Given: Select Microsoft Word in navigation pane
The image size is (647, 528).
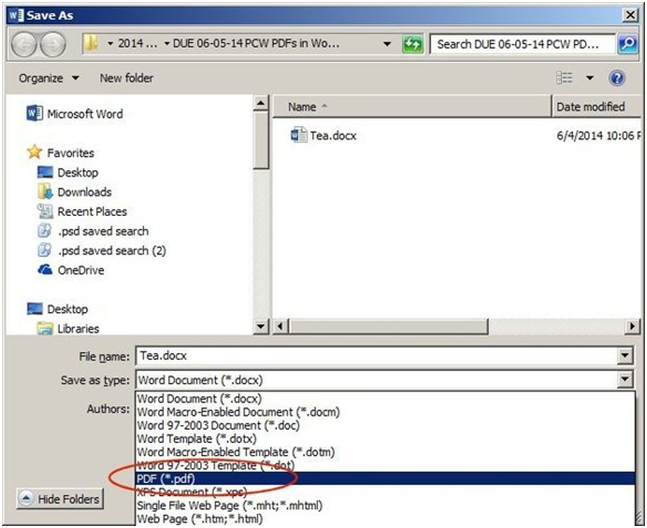Looking at the screenshot, I should (x=85, y=113).
